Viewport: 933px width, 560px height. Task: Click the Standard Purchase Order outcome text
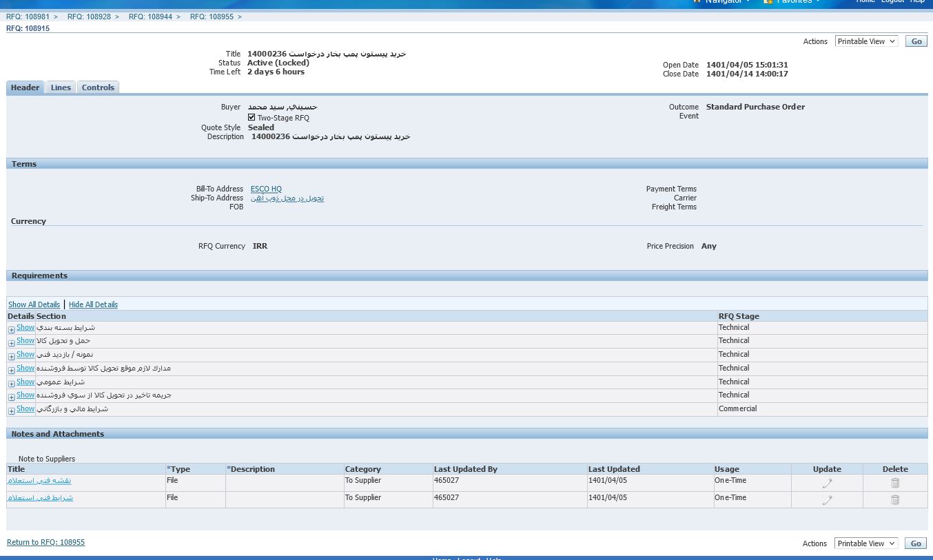click(x=755, y=107)
